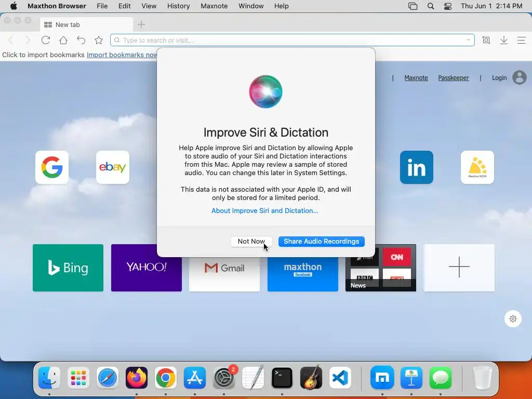Open the News folder tile

[381, 269]
